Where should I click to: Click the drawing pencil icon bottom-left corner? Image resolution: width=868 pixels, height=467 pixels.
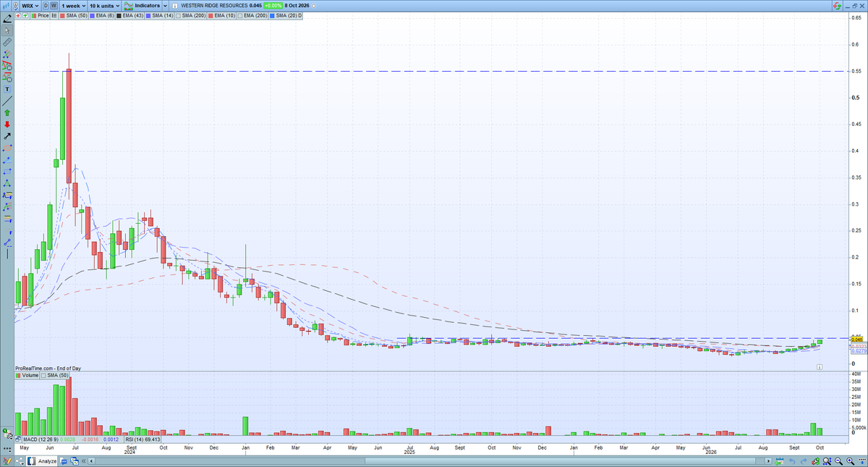pos(7,460)
